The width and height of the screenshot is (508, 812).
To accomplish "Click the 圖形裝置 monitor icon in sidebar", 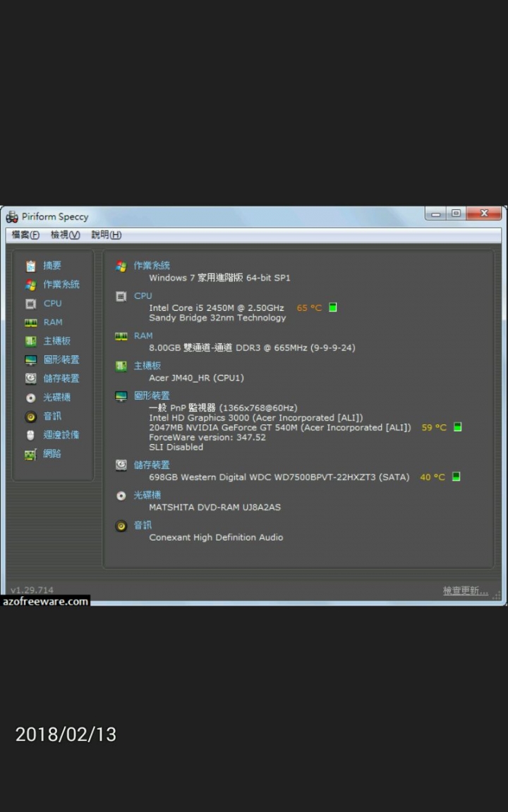I will click(x=30, y=360).
